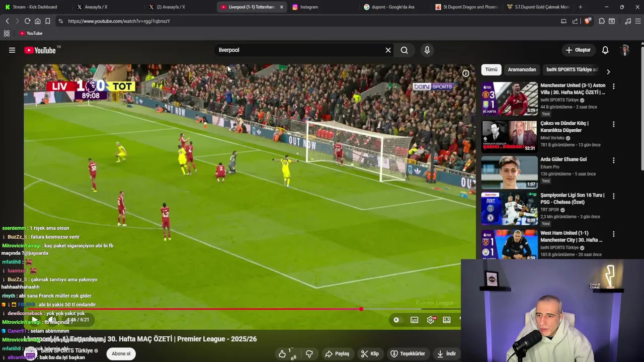644x362 pixels.
Task: Open the Oluştur create menu
Action: [x=578, y=50]
